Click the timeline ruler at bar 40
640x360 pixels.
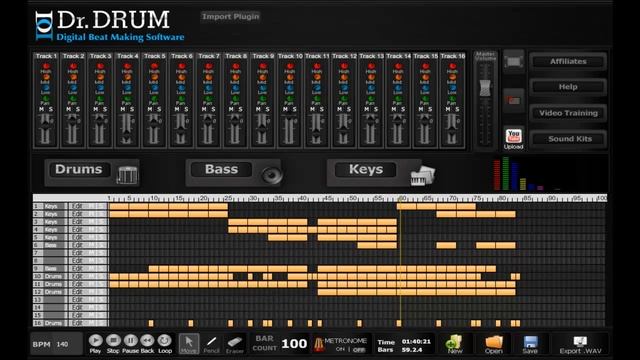point(303,198)
